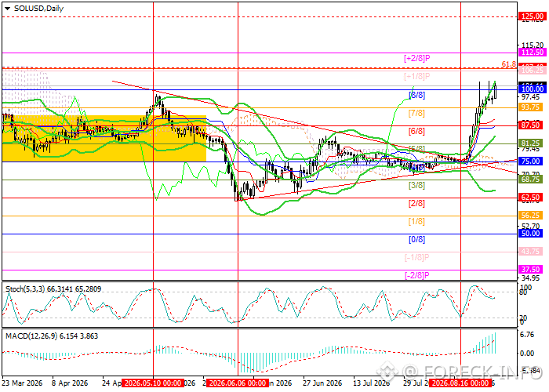
Task: Click the blue 100.00 price label
Action: (x=533, y=89)
